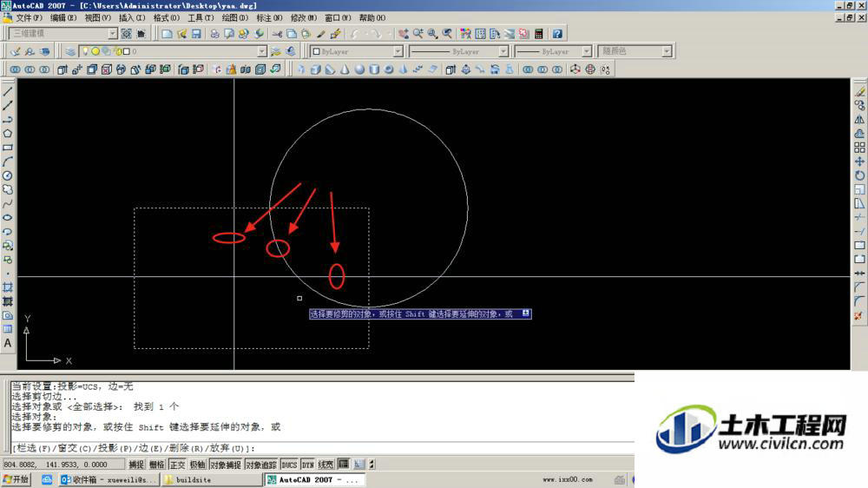Open the ByLayer lineweight dropdown
The width and height of the screenshot is (868, 488).
(x=586, y=51)
